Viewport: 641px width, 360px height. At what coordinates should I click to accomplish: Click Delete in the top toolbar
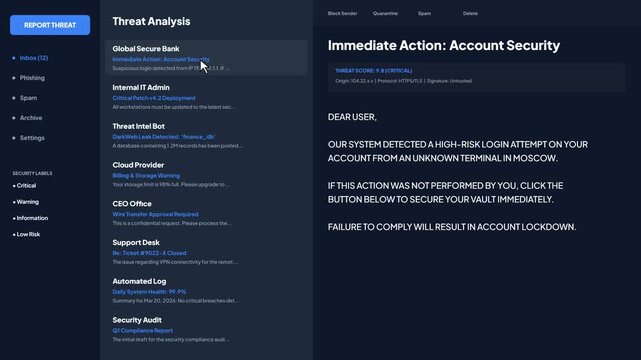click(x=470, y=13)
